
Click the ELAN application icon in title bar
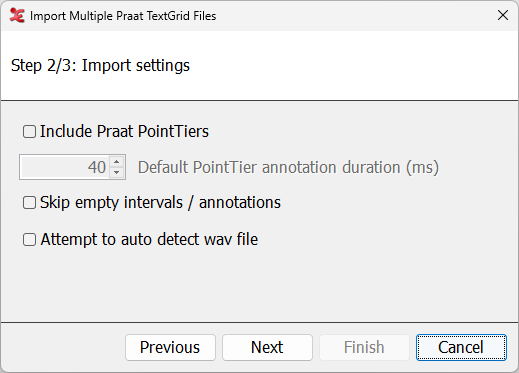(x=17, y=16)
